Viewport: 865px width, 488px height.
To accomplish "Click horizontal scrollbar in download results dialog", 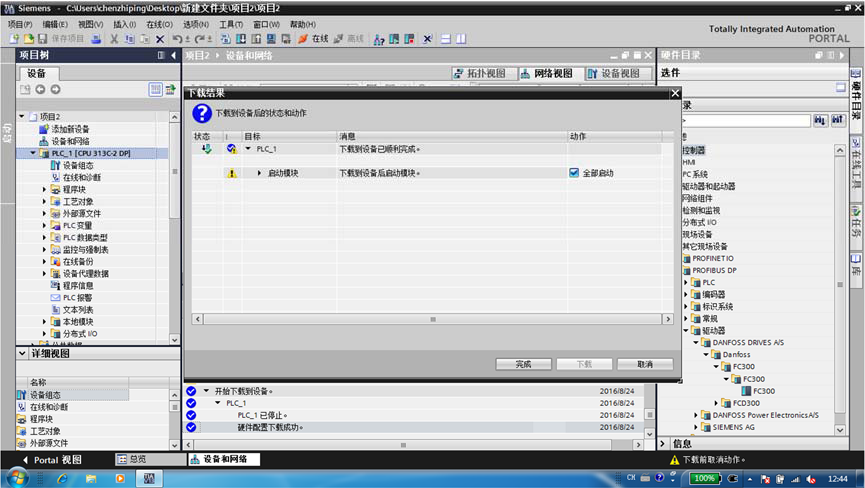I will coord(430,319).
